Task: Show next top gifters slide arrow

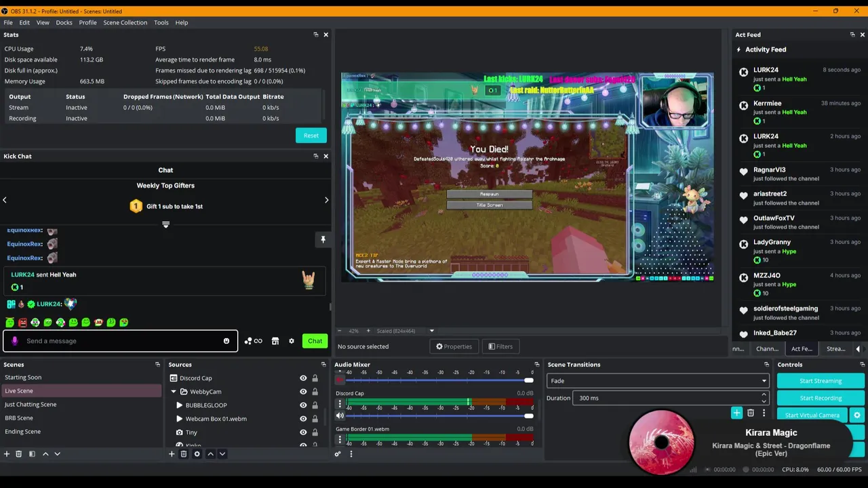Action: click(326, 200)
